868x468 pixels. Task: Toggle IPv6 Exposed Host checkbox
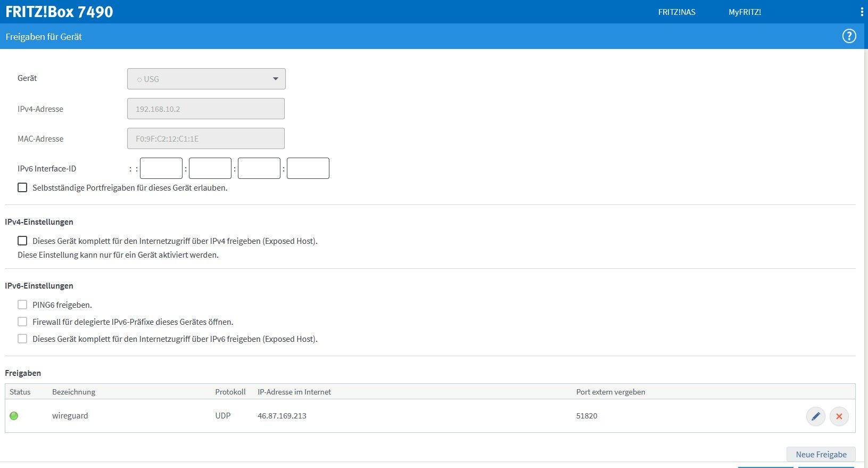[22, 339]
